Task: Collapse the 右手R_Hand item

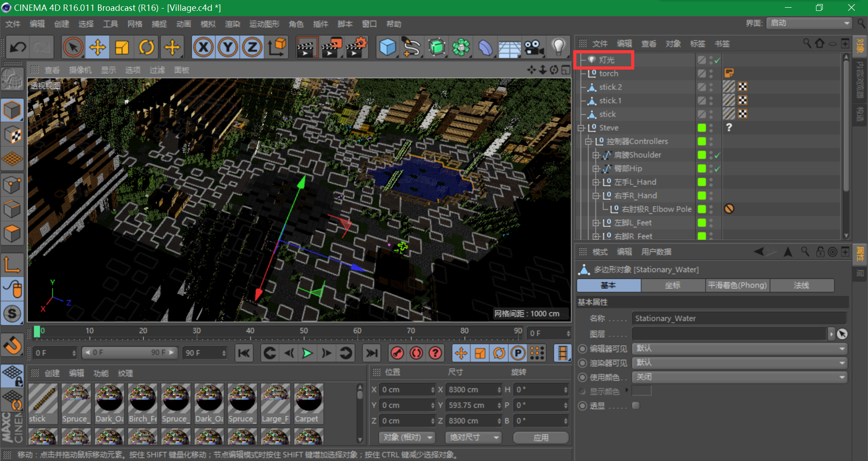Action: click(596, 196)
